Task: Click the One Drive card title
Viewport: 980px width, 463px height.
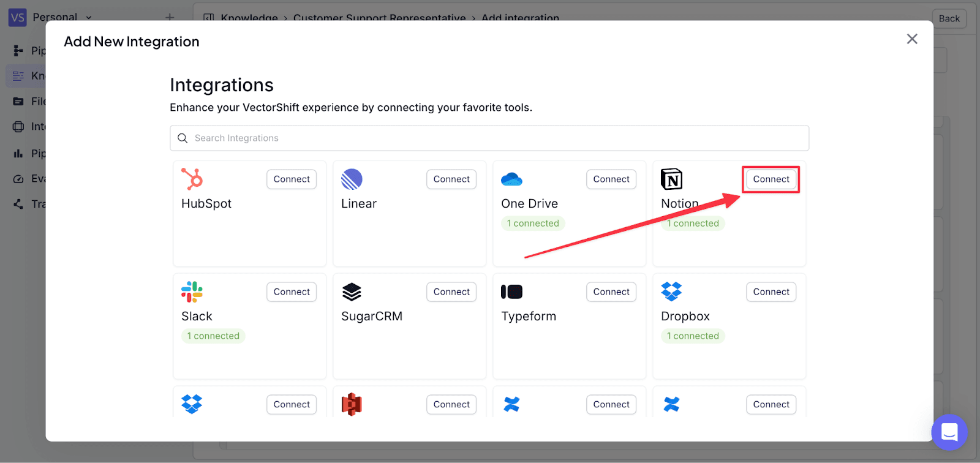Action: coord(530,204)
